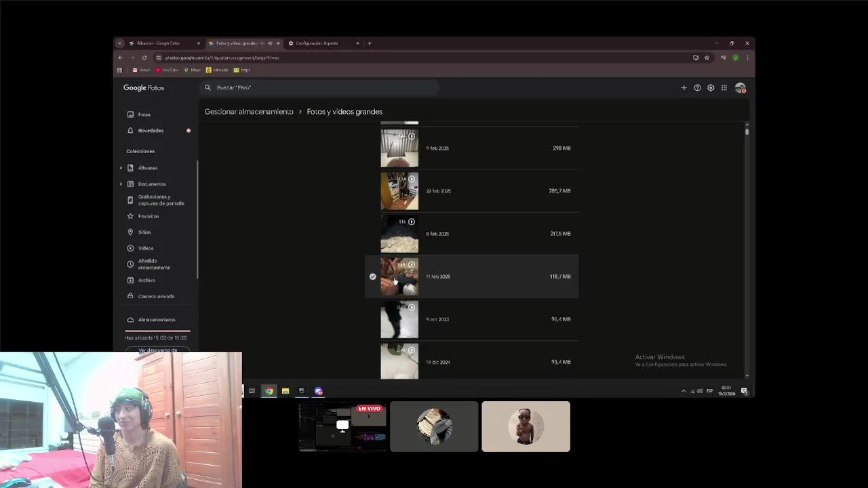
Task: Select the Fotos y vídeos grandes tab
Action: tap(243, 43)
